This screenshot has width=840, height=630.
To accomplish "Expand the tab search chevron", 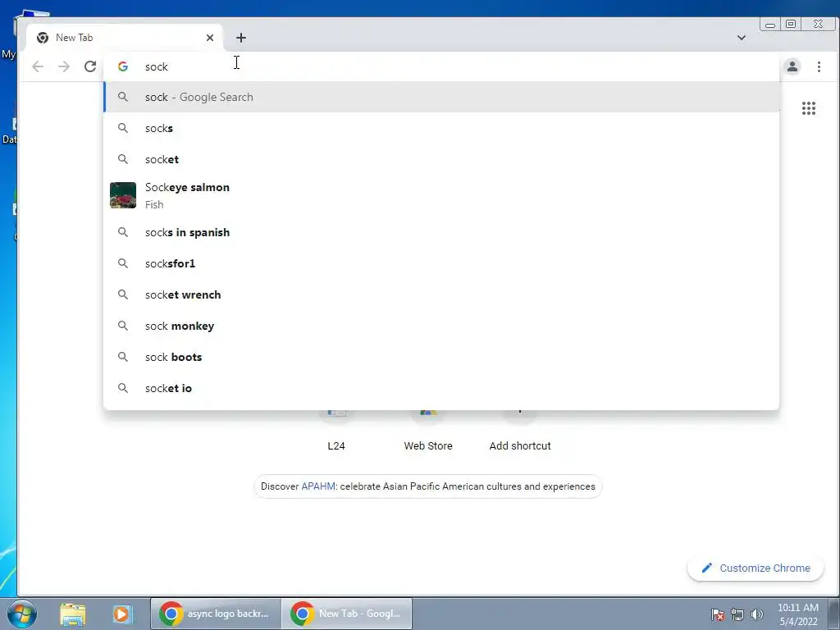I will point(742,38).
